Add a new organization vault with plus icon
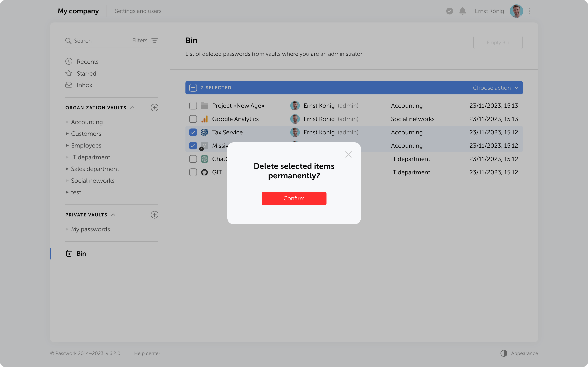Image resolution: width=588 pixels, height=367 pixels. click(155, 108)
